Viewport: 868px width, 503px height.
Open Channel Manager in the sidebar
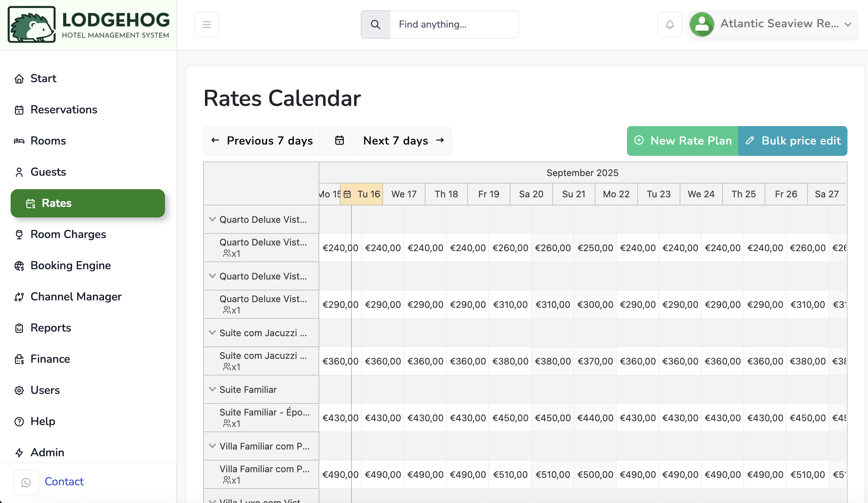tap(76, 296)
